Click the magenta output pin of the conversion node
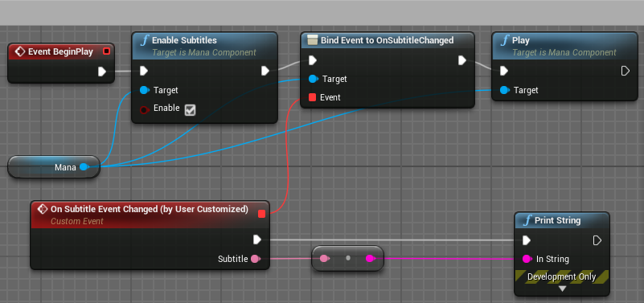This screenshot has height=303, width=644. pos(370,258)
